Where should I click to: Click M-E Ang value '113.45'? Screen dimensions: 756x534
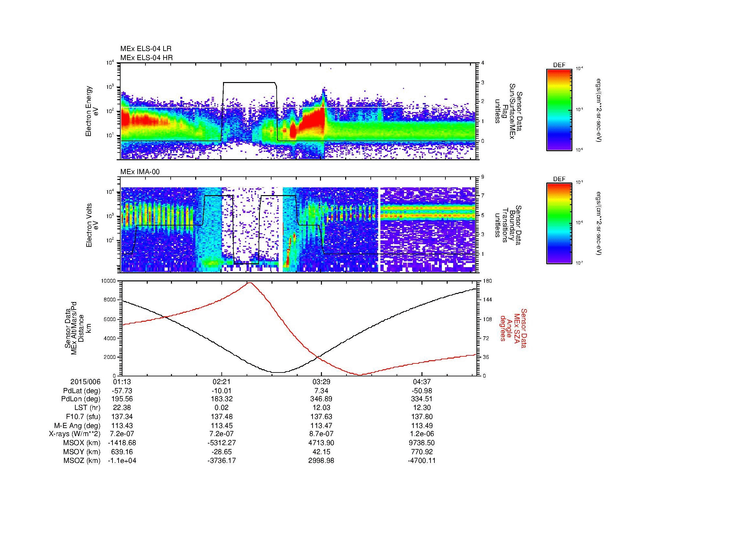point(222,425)
